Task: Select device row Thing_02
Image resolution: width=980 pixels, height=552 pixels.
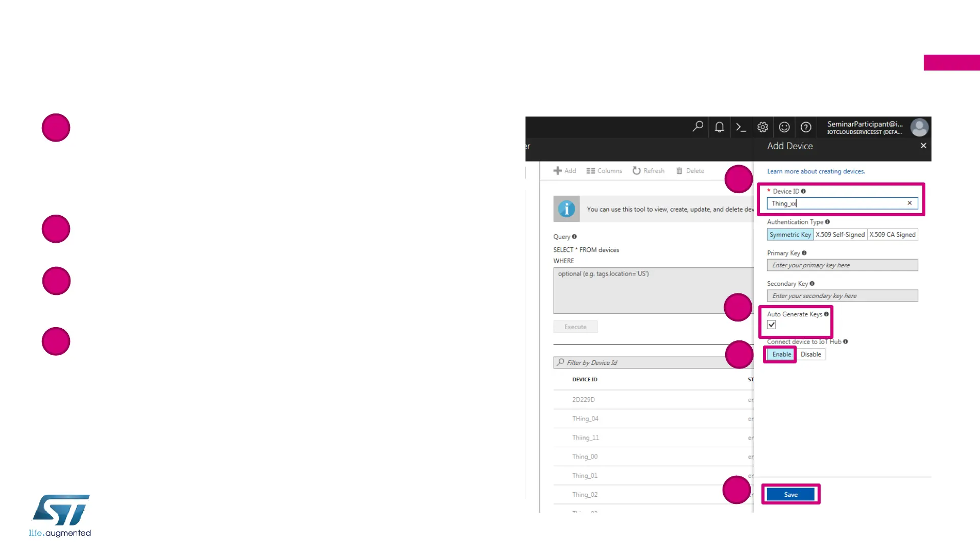Action: tap(653, 494)
